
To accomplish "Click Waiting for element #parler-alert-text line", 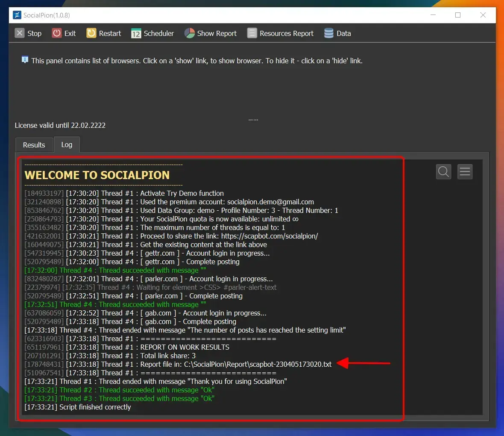I will click(150, 287).
